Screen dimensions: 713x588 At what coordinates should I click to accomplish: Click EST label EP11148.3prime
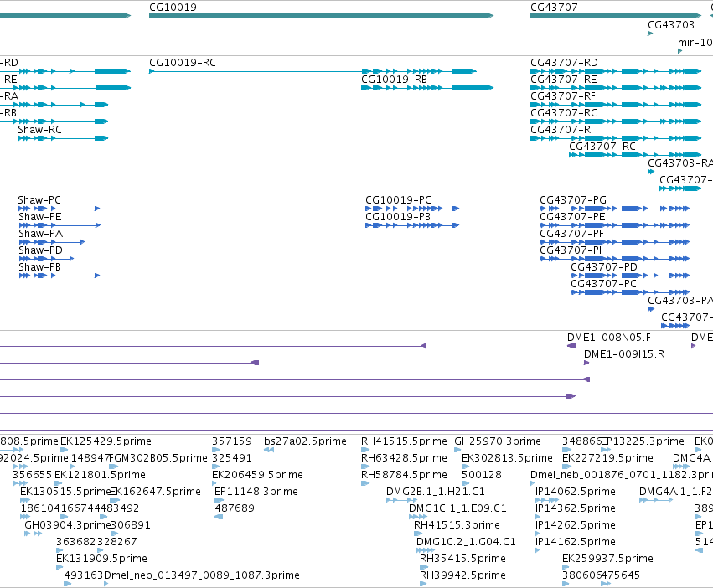click(256, 492)
